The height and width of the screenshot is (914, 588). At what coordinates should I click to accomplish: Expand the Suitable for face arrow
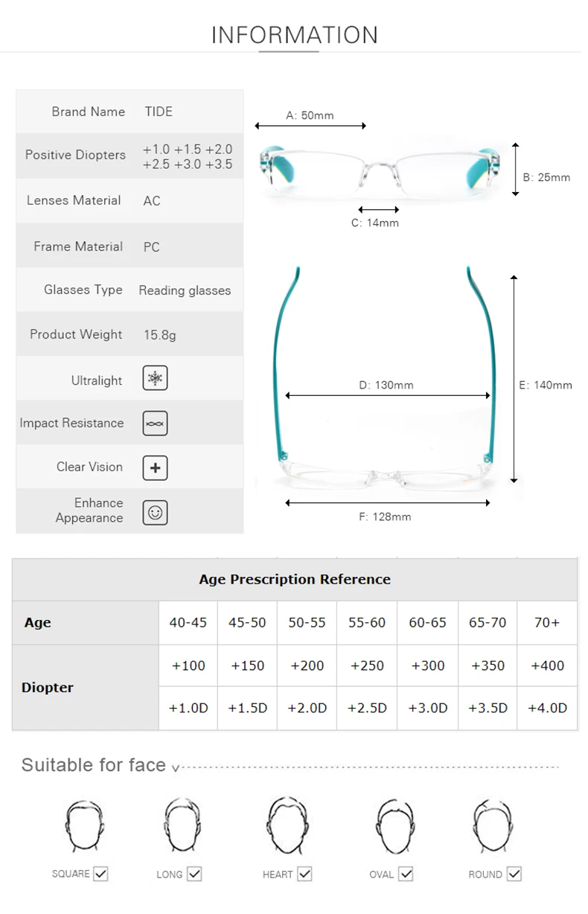(x=176, y=768)
